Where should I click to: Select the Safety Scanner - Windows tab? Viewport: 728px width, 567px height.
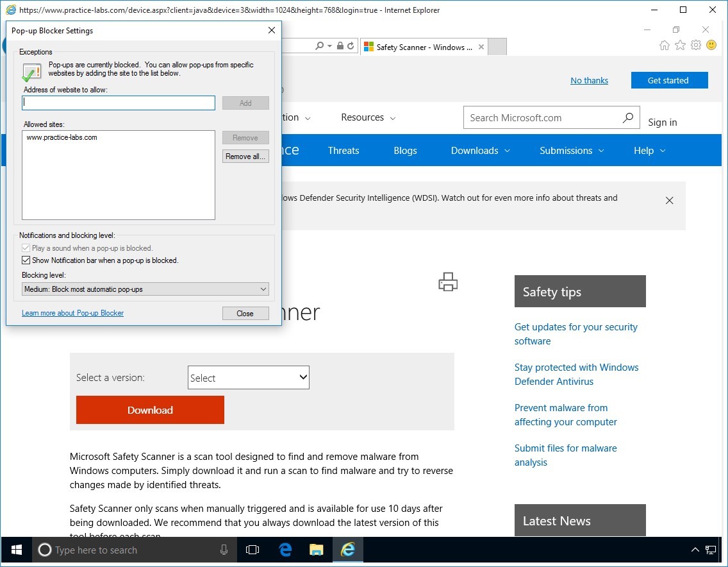(424, 47)
